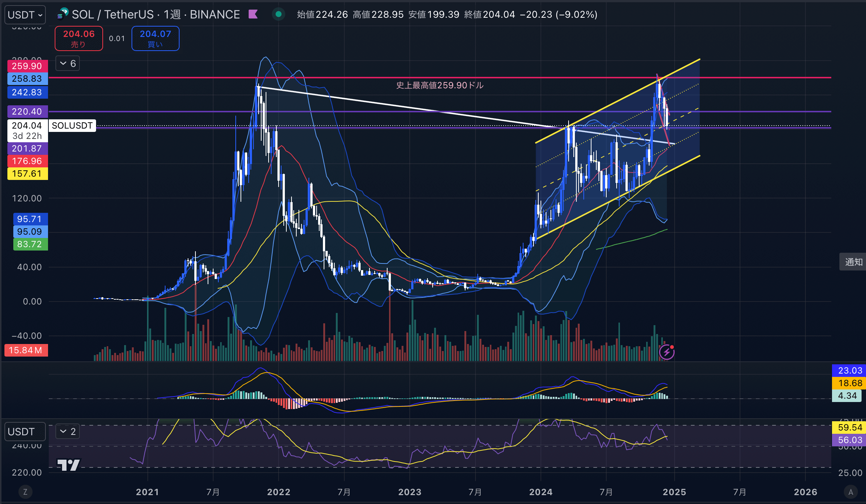Click the 2023 label on time axis
Viewport: 866px width, 504px height.
[410, 492]
